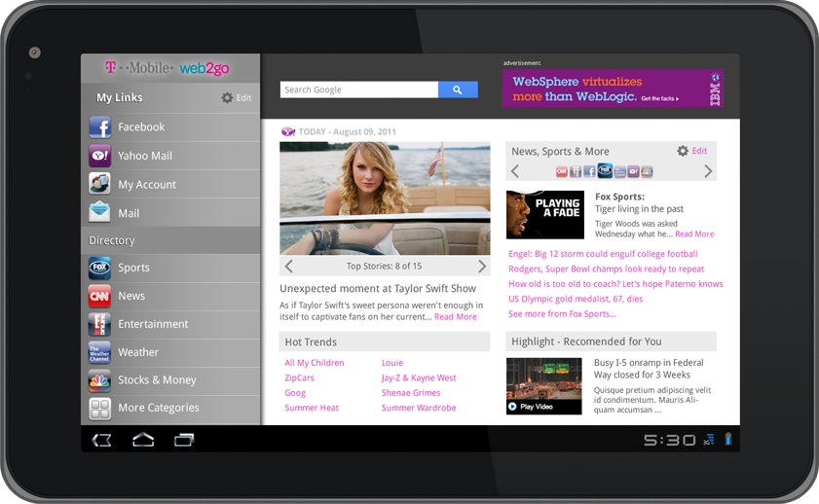Tap Android recent apps button

coord(184,440)
